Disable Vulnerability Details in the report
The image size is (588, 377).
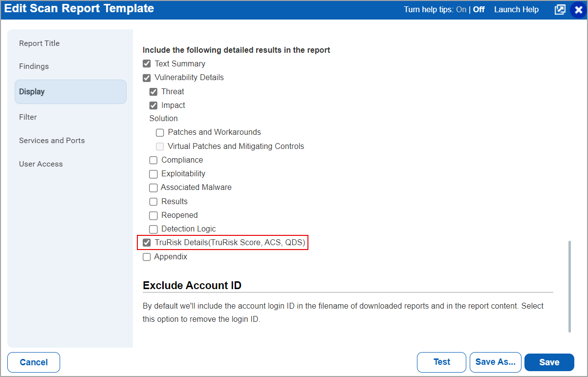[147, 77]
